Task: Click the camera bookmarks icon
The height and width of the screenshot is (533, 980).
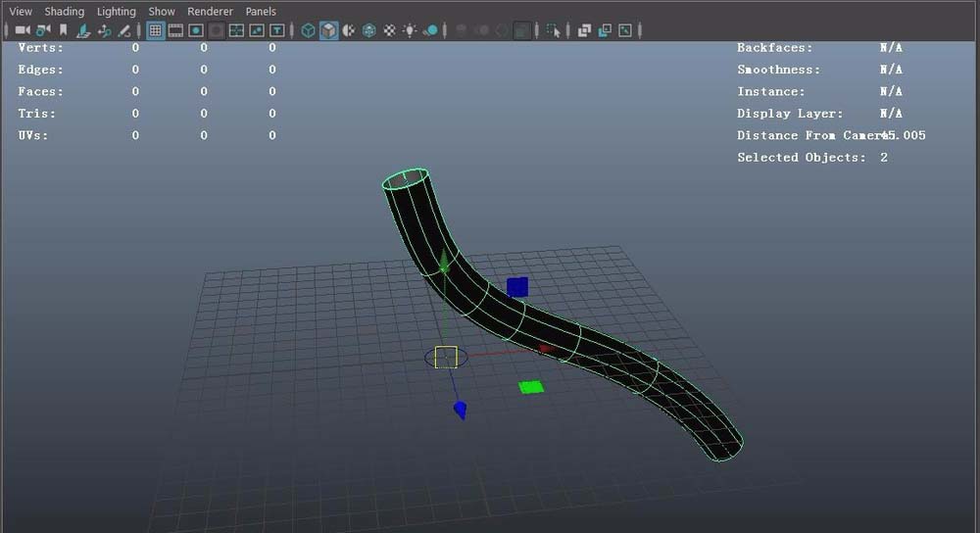Action: [x=64, y=30]
